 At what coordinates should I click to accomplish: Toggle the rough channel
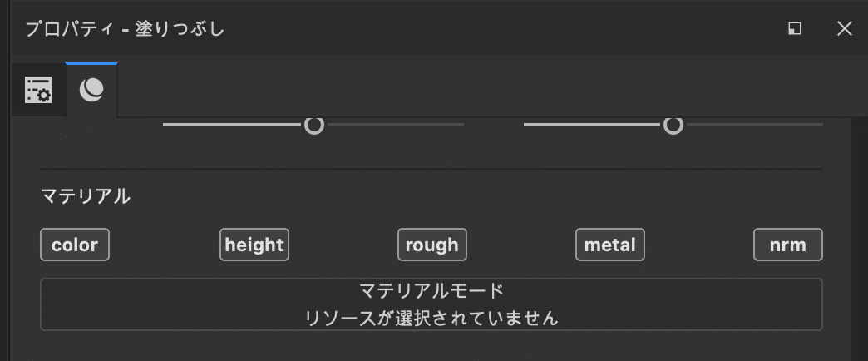coord(432,245)
